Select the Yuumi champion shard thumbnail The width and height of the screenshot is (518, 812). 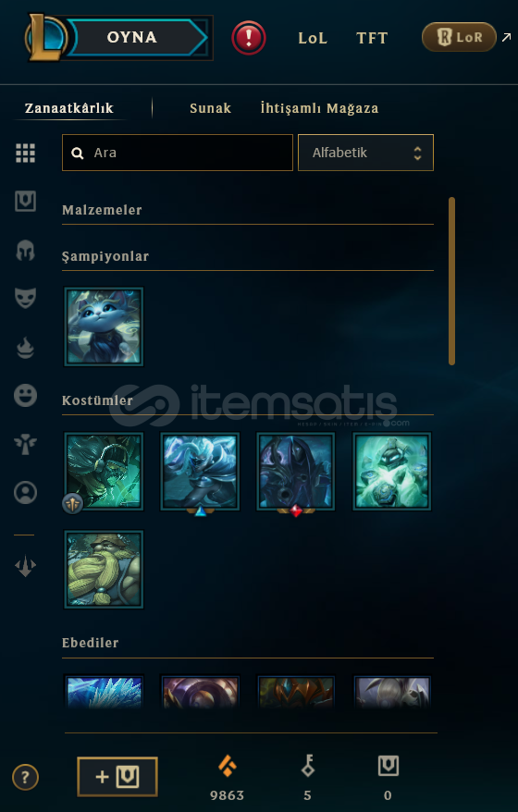point(104,326)
